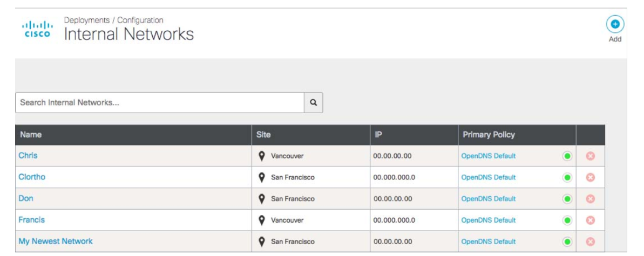The width and height of the screenshot is (644, 256).
Task: Open OpenDNS Default policy for Francis
Action: (489, 220)
